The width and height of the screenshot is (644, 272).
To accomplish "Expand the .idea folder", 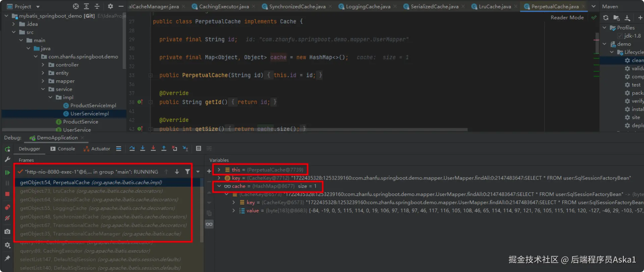I will (13, 24).
